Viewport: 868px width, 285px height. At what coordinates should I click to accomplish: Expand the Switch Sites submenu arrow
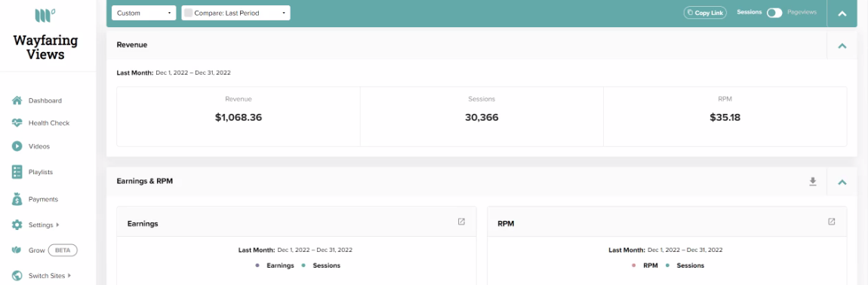pos(69,275)
